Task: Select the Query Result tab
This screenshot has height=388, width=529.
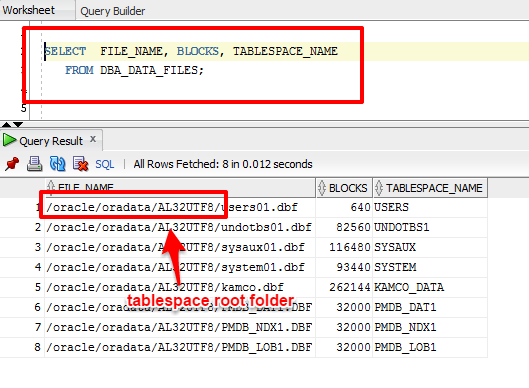Action: pyautogui.click(x=51, y=141)
